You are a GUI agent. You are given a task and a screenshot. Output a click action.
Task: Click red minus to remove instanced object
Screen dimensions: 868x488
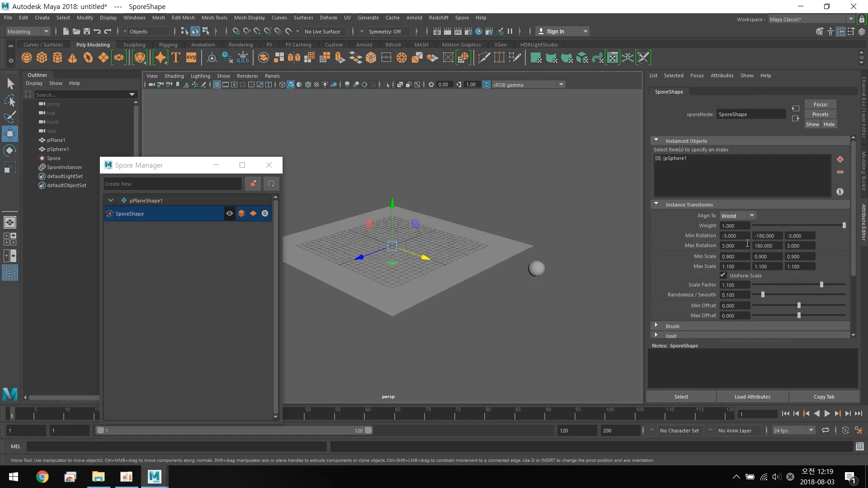[840, 172]
